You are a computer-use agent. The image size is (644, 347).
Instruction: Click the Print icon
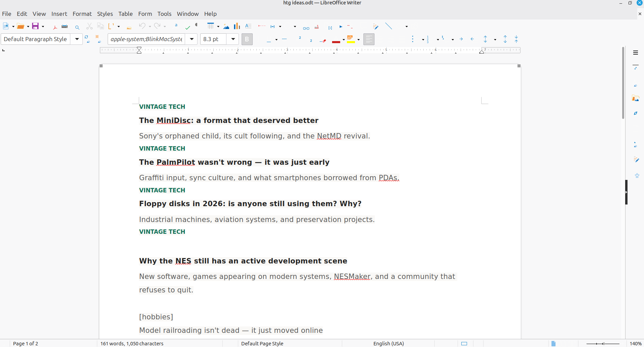65,26
